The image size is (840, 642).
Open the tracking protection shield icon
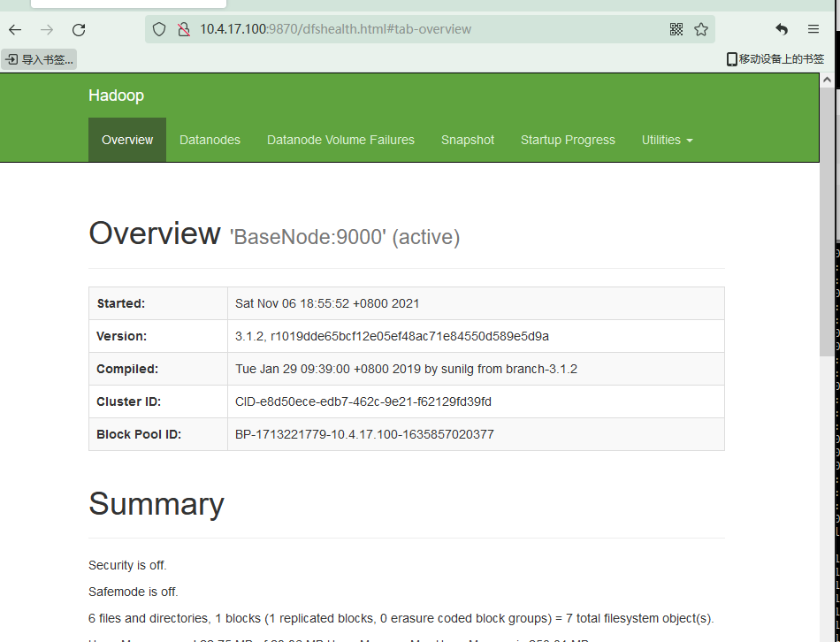159,29
